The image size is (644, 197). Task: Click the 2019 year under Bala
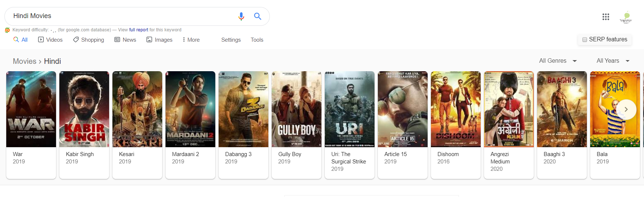click(x=603, y=162)
